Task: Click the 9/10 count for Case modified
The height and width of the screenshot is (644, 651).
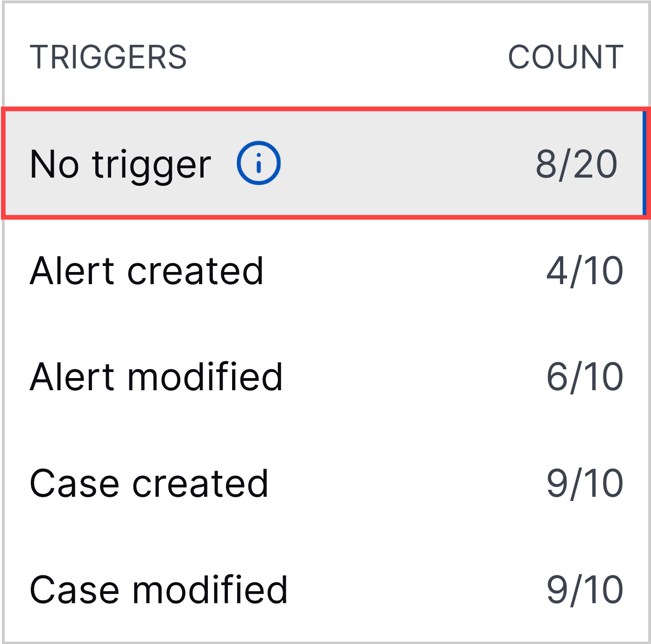Action: [x=584, y=590]
